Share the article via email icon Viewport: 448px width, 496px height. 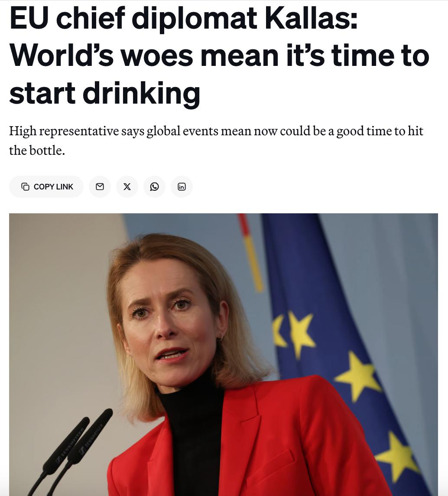click(x=100, y=186)
